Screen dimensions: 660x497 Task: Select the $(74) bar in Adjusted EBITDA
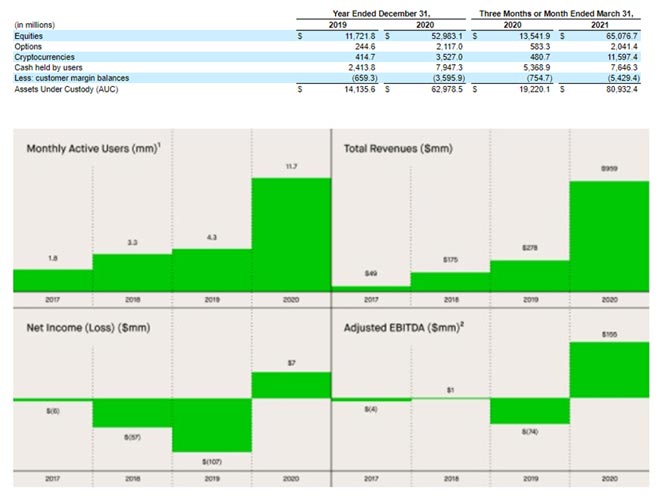point(528,411)
